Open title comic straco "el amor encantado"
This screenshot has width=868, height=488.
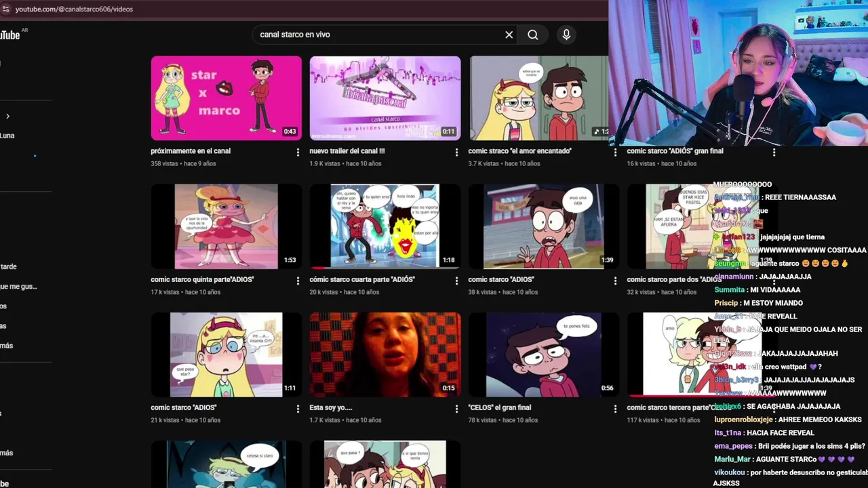(520, 151)
